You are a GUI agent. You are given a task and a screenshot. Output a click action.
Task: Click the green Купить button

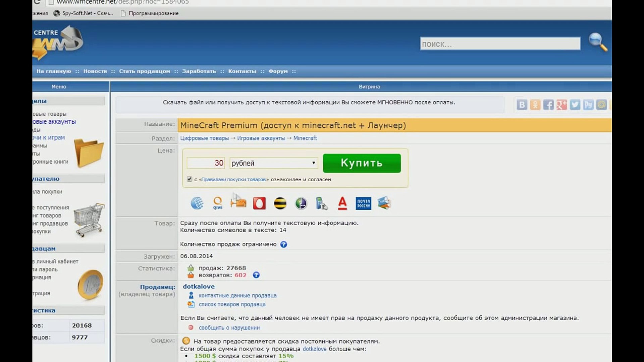pos(362,163)
